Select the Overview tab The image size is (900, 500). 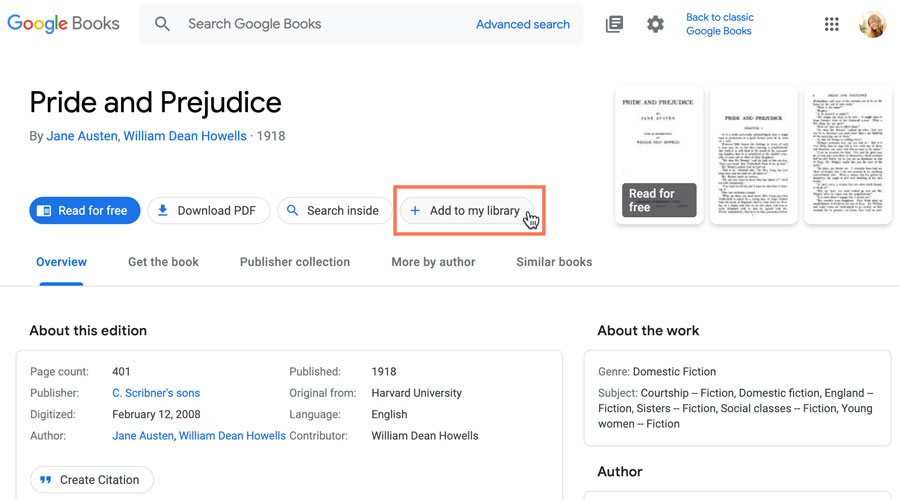coord(61,262)
